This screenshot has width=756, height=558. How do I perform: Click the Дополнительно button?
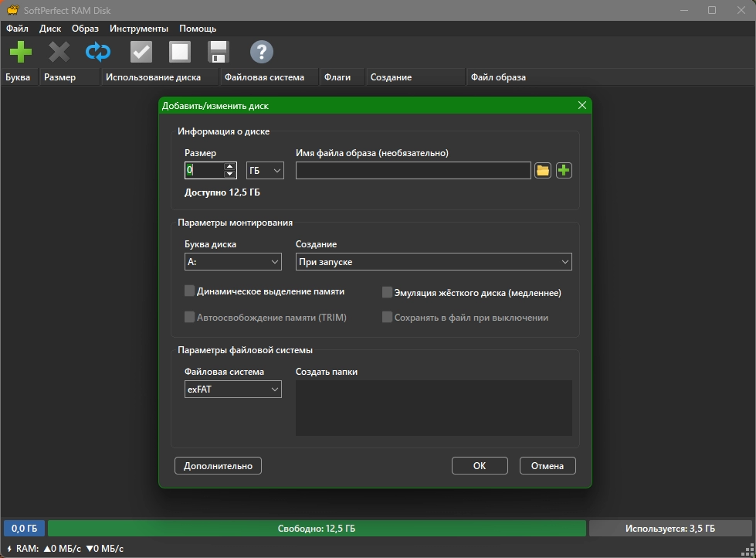[219, 466]
